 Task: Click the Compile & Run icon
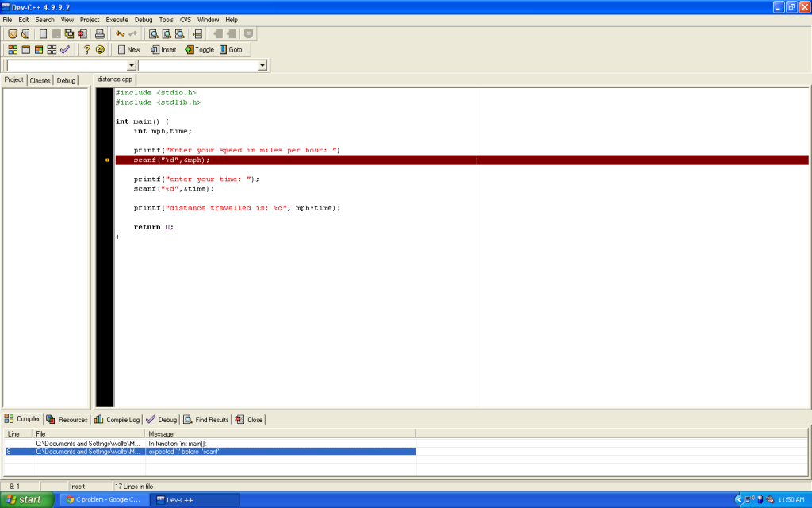pyautogui.click(x=39, y=49)
